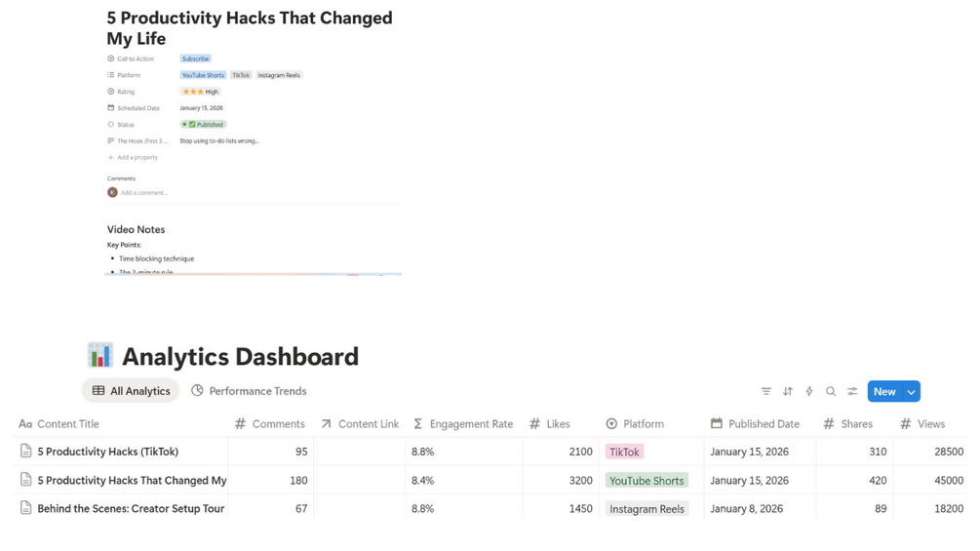The image size is (980, 551).
Task: Click Add a property
Action: [x=137, y=157]
